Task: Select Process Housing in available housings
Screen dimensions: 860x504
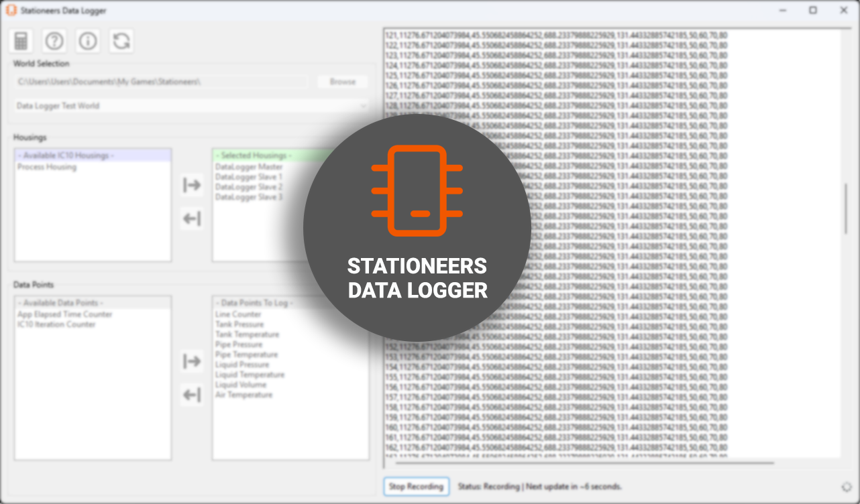Action: pos(47,167)
